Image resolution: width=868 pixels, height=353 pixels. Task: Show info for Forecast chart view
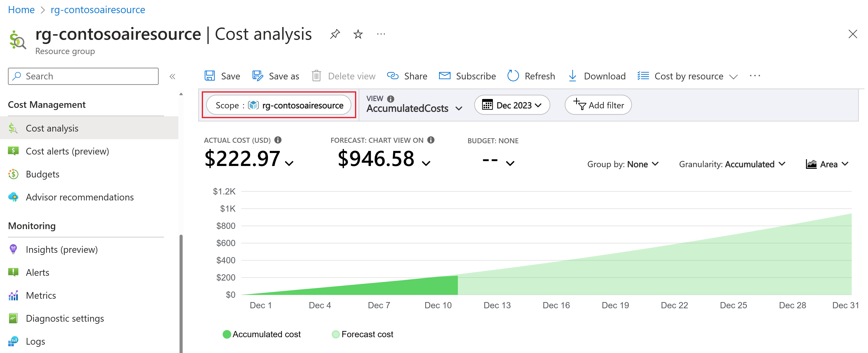point(431,140)
